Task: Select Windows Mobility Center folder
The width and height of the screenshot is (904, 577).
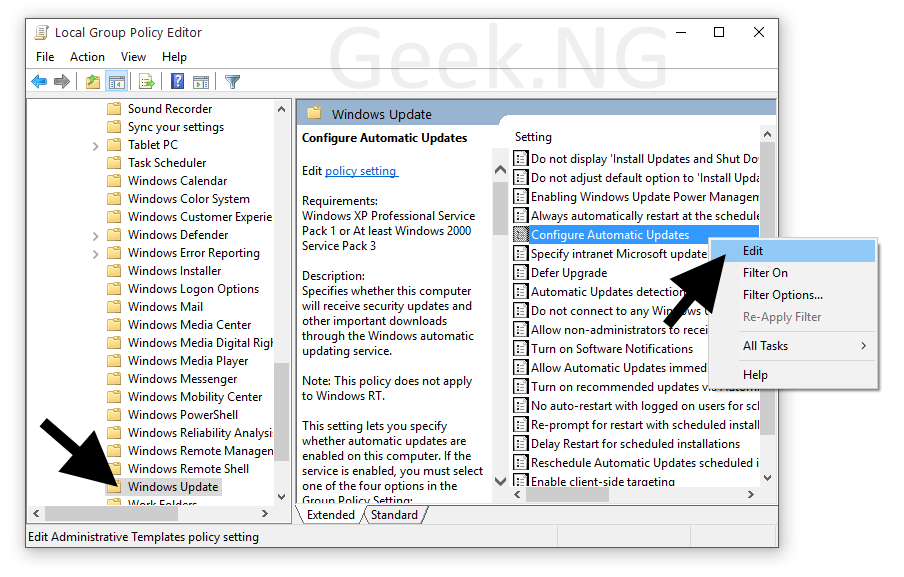Action: tap(195, 397)
